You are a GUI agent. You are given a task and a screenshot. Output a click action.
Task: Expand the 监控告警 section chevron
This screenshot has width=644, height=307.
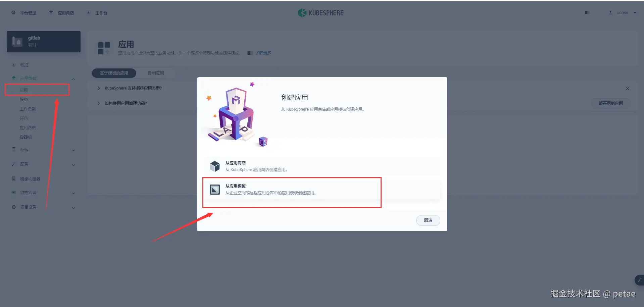tap(73, 193)
